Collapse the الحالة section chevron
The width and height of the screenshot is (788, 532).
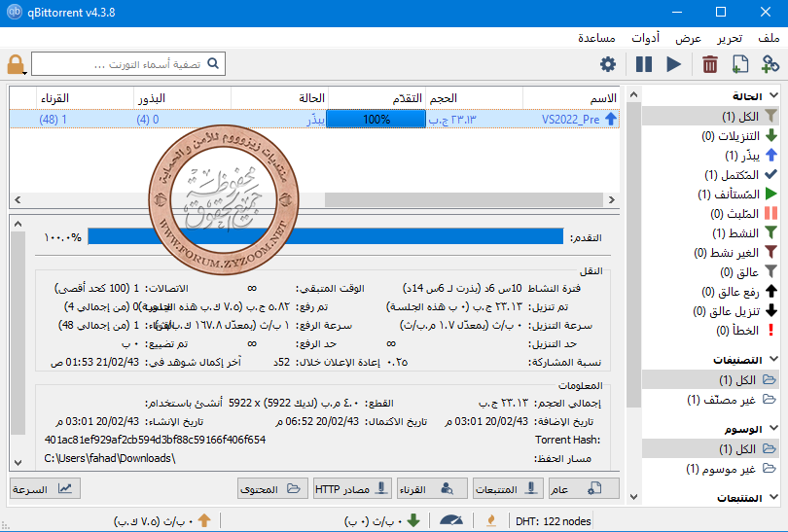click(x=774, y=95)
